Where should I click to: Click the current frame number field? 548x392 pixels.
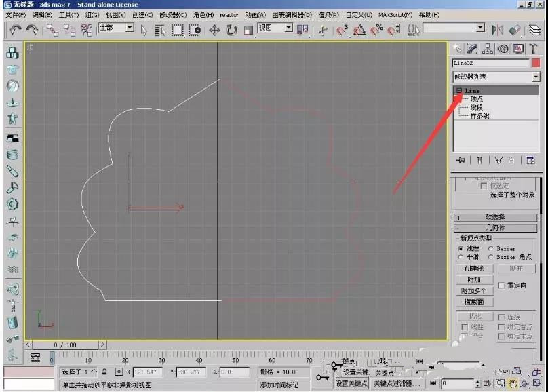point(458,383)
